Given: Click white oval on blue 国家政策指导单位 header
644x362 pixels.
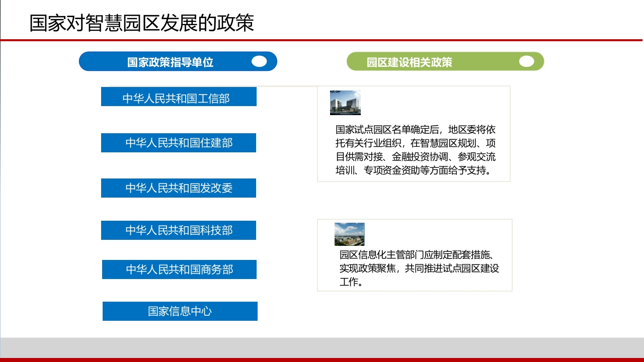Looking at the screenshot, I should click(259, 61).
